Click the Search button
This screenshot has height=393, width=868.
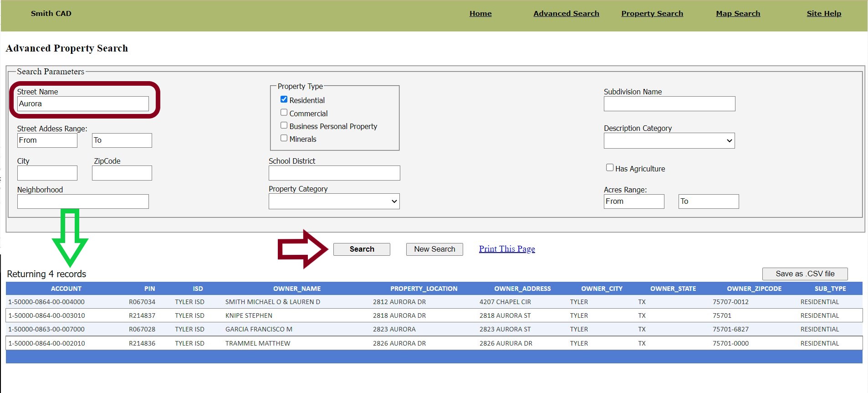click(362, 249)
